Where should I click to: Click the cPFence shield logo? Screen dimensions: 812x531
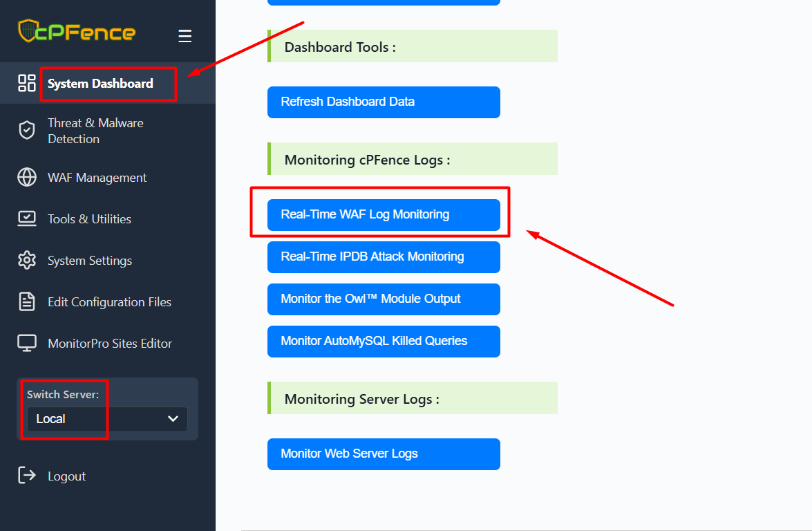pos(28,32)
